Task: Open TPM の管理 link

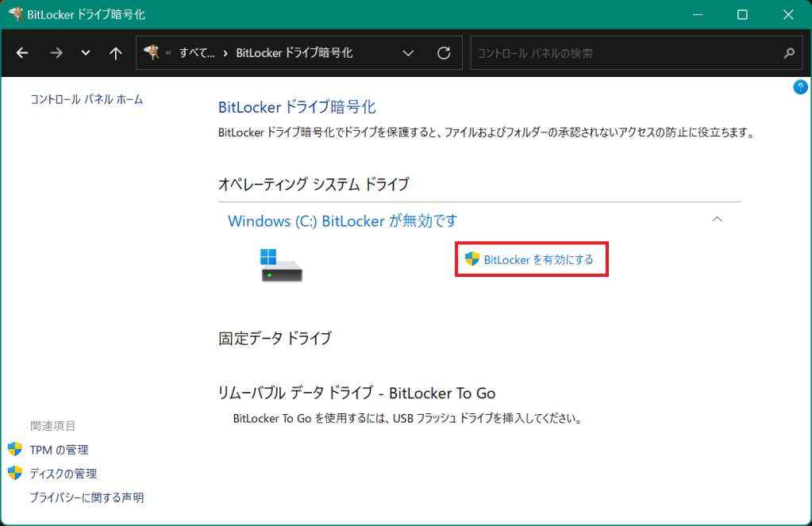Action: click(59, 450)
